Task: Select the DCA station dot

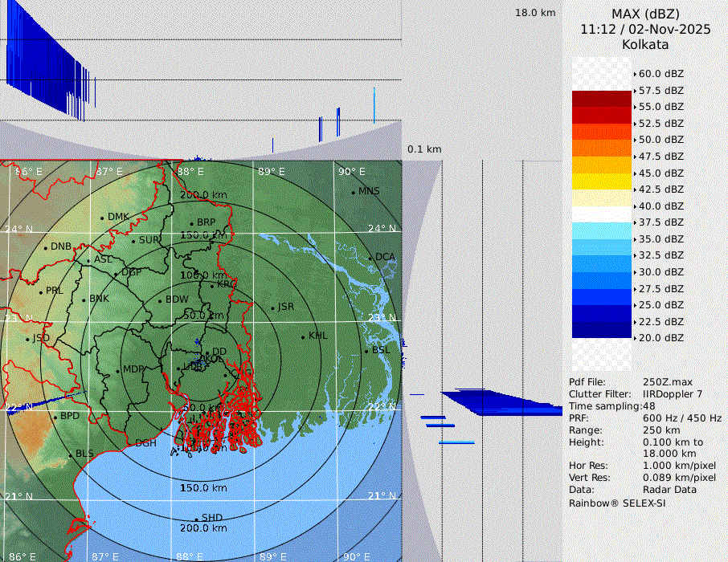Action: (370, 258)
